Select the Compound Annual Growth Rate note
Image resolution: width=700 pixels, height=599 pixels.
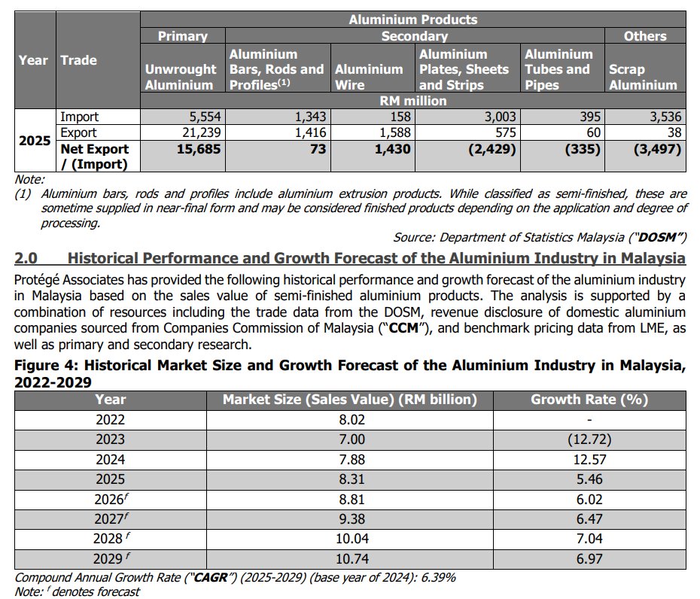pos(236,578)
